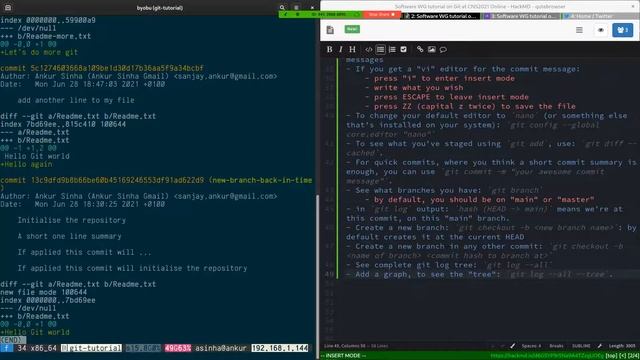
Task: Switch to view mode with the eye icon
Action: (x=600, y=30)
